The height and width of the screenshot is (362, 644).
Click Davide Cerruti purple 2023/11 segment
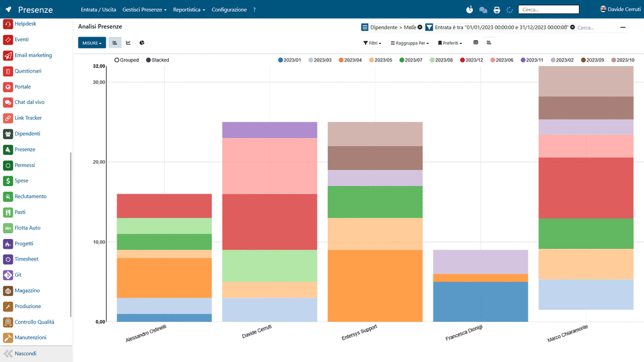[x=269, y=130]
